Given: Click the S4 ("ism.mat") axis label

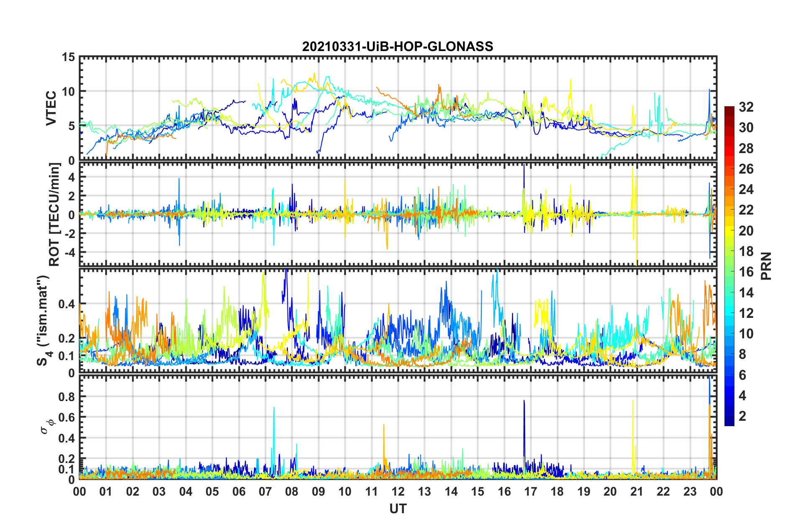Looking at the screenshot, I should pyautogui.click(x=44, y=320).
